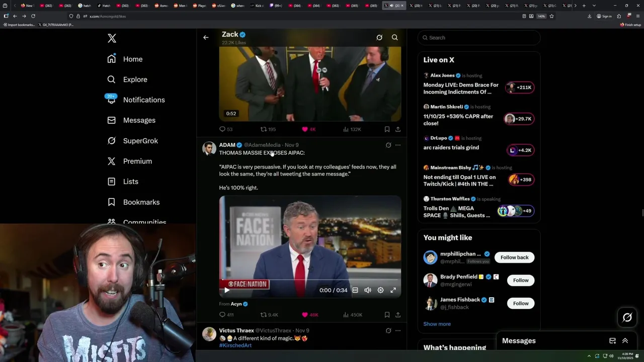Reply to ADAM post with 411 replies

(x=226, y=315)
